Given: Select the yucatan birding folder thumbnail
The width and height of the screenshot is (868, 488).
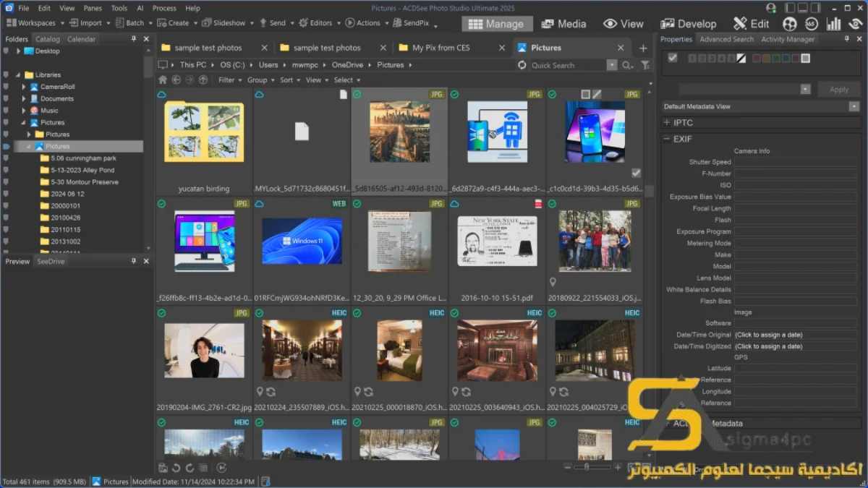Looking at the screenshot, I should coord(204,131).
